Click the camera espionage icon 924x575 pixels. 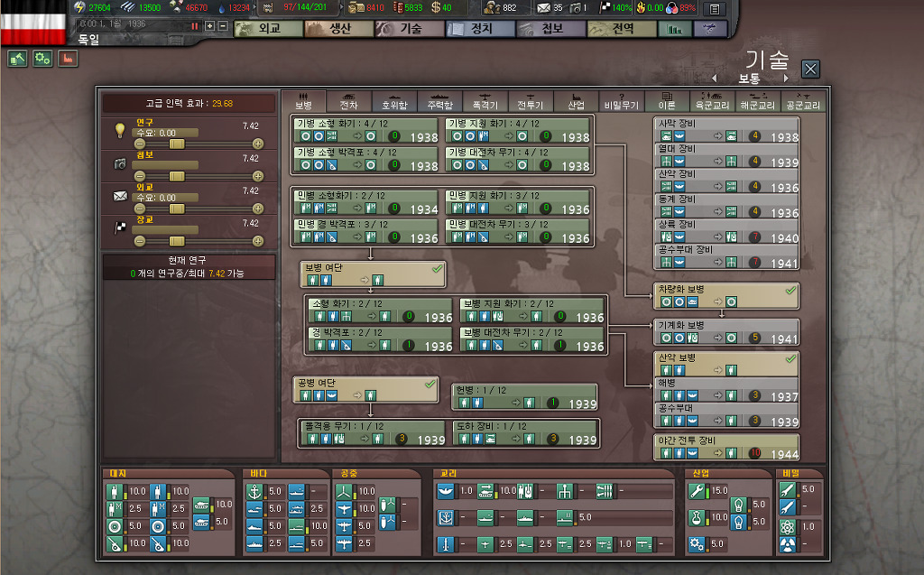pyautogui.click(x=119, y=163)
